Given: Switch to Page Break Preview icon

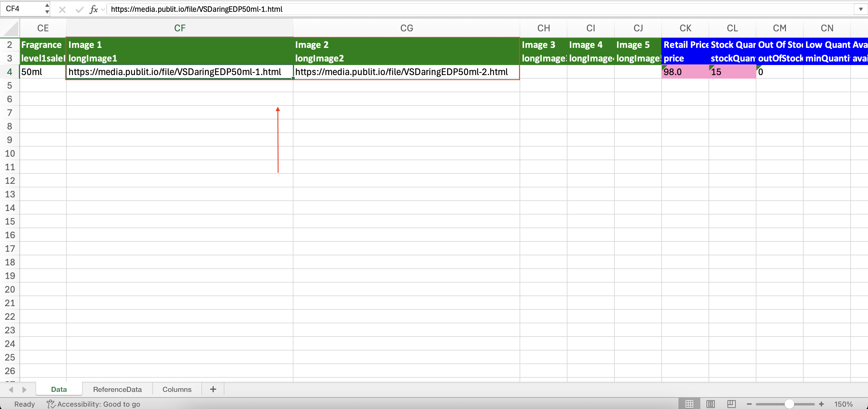Looking at the screenshot, I should [x=732, y=404].
